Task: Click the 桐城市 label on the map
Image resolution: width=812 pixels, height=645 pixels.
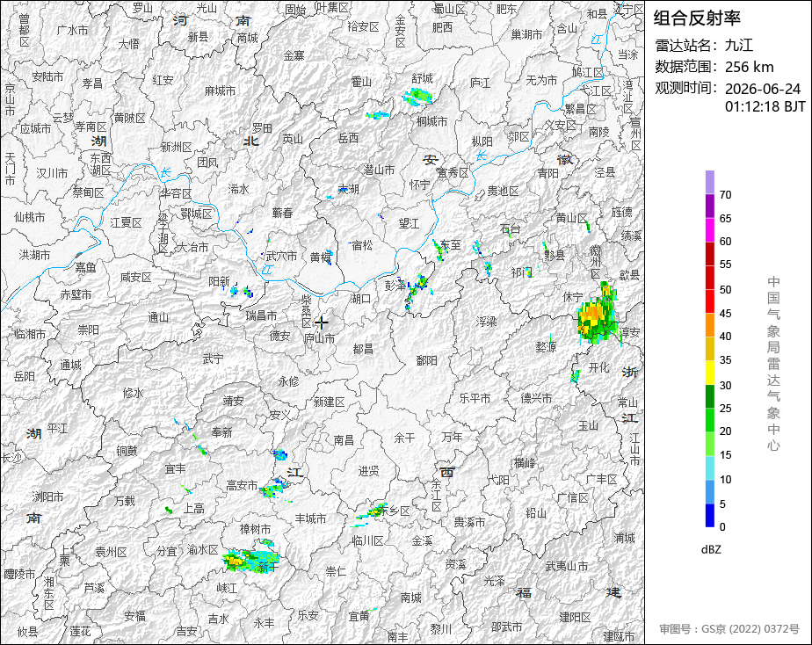Action: (x=431, y=121)
